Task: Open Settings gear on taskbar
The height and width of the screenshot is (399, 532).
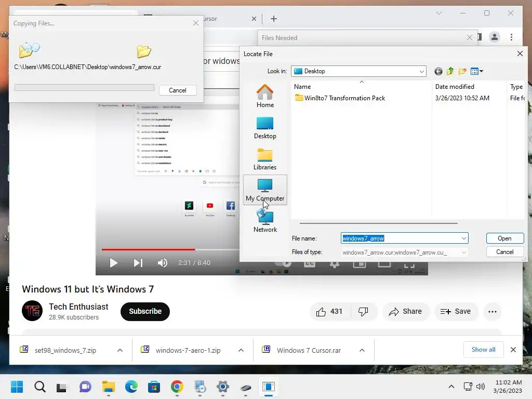Action: tap(222, 387)
